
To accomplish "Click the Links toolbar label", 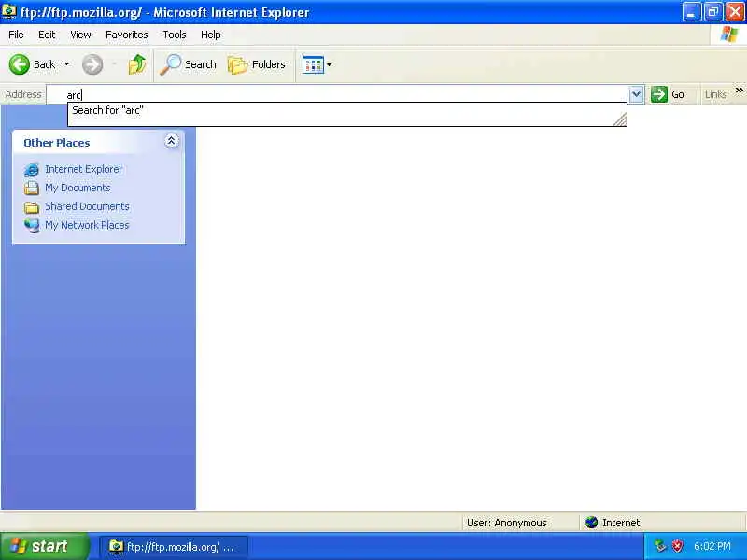I will (715, 94).
